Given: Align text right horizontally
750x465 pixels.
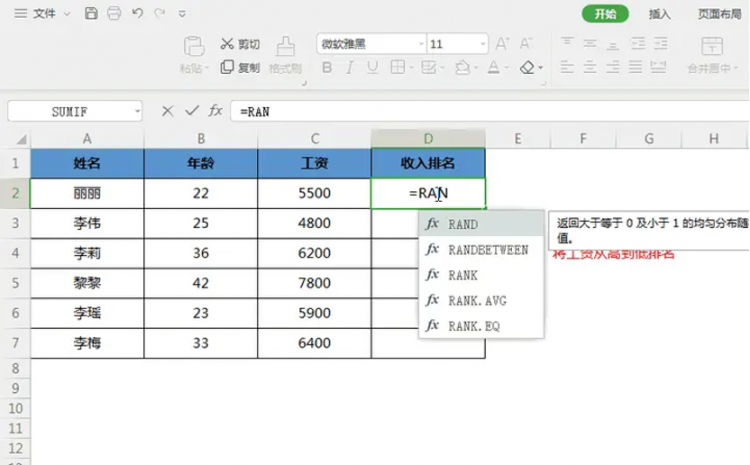Looking at the screenshot, I should (613, 67).
